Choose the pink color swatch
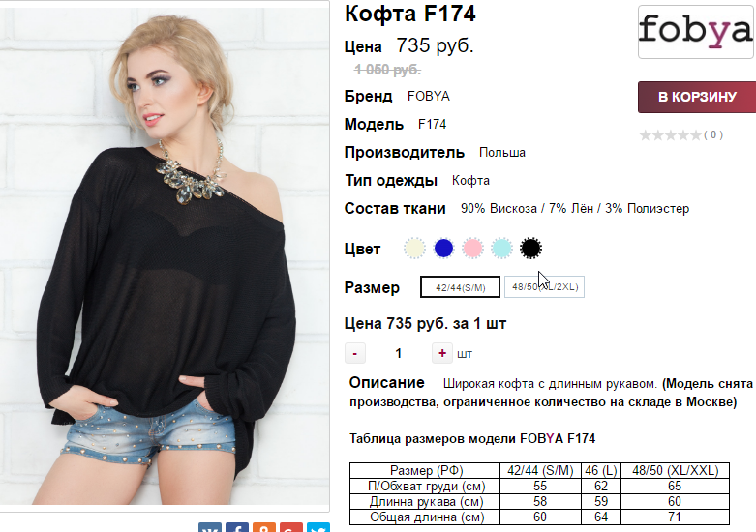 pyautogui.click(x=472, y=249)
